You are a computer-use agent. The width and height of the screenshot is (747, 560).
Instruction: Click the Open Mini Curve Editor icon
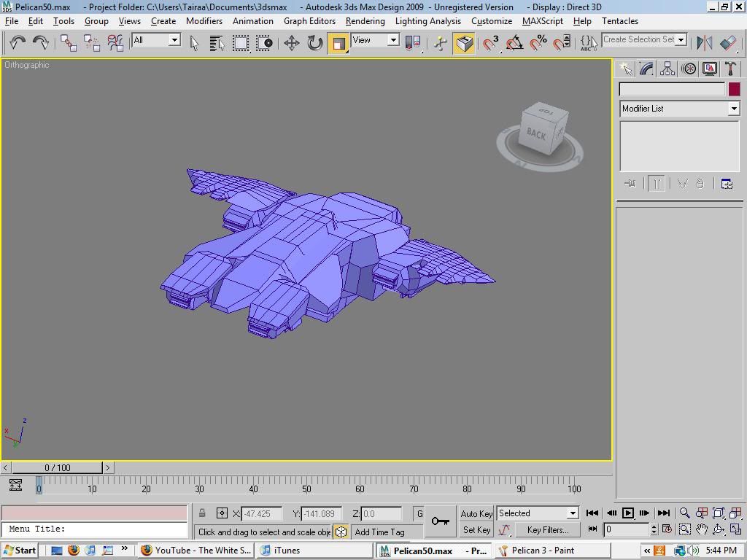[16, 485]
